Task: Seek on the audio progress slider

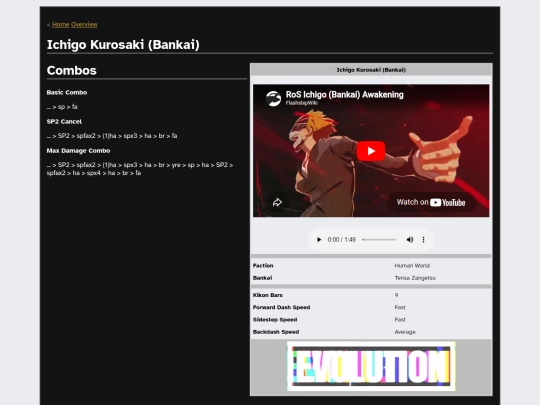Action: [x=379, y=239]
